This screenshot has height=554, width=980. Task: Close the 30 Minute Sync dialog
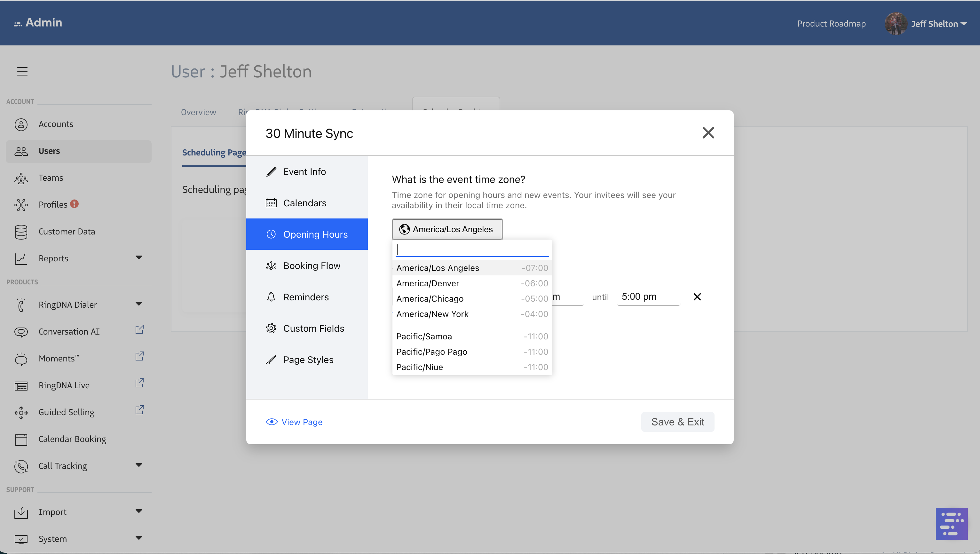coord(708,133)
